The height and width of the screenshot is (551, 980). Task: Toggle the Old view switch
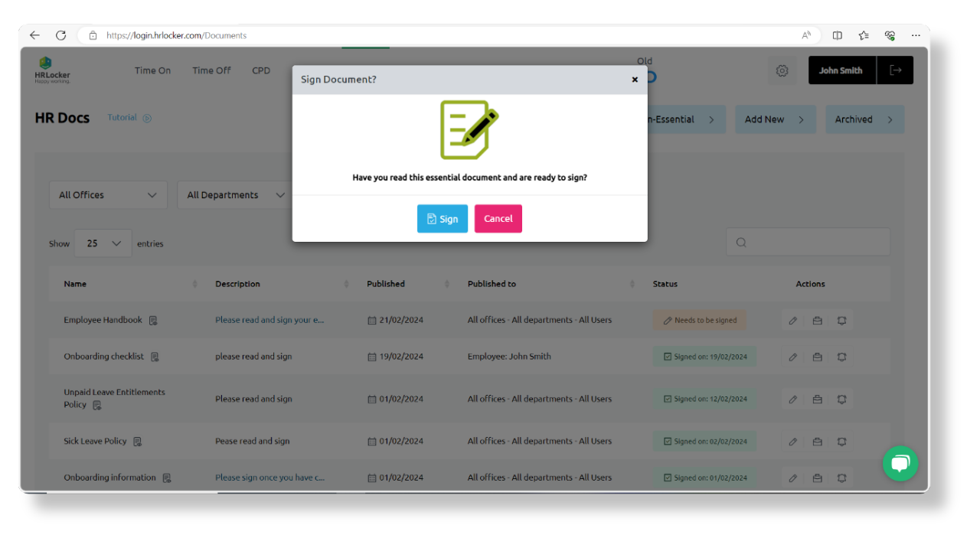[x=648, y=77]
